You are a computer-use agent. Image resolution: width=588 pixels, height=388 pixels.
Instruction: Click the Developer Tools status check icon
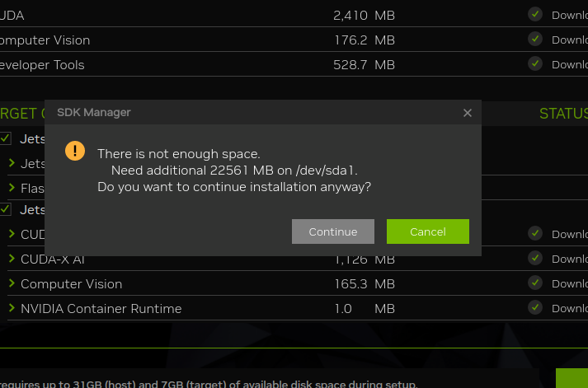(535, 63)
